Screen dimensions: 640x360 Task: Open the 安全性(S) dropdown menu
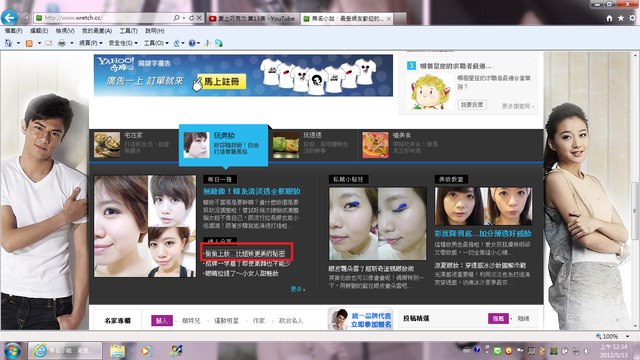coord(123,43)
